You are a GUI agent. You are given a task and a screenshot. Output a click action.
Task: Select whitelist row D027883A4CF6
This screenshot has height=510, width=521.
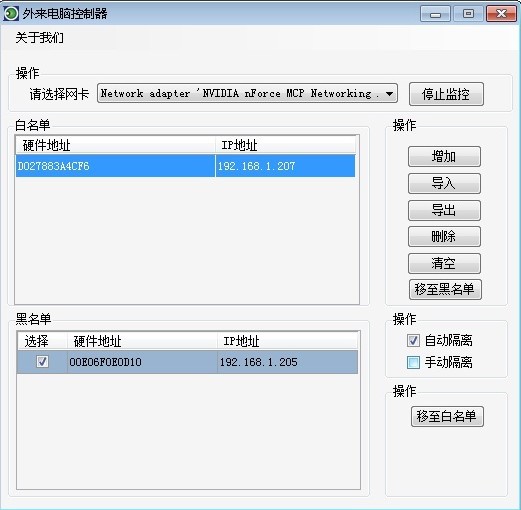point(185,166)
